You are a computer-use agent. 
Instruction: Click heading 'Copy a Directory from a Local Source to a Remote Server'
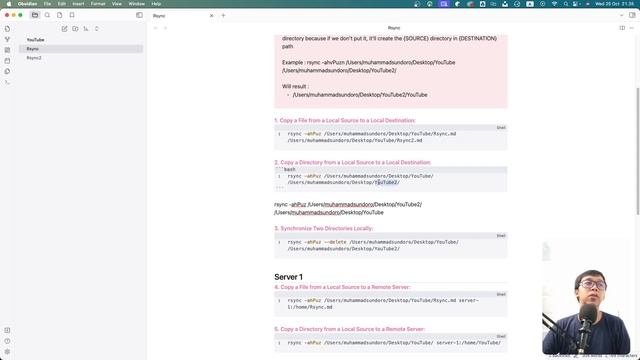(350, 329)
